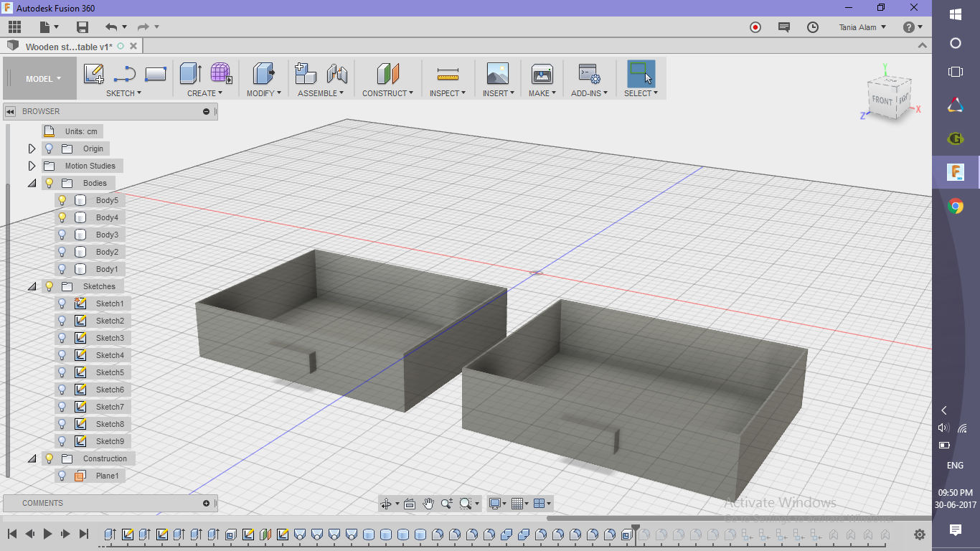Click the Create Form purple sphere icon

(x=221, y=73)
